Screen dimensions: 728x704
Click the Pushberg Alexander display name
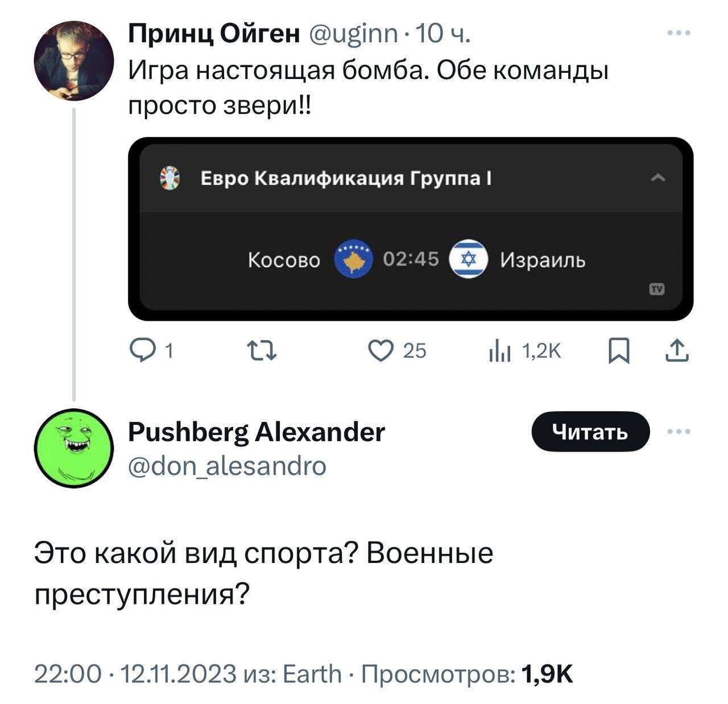click(x=257, y=432)
